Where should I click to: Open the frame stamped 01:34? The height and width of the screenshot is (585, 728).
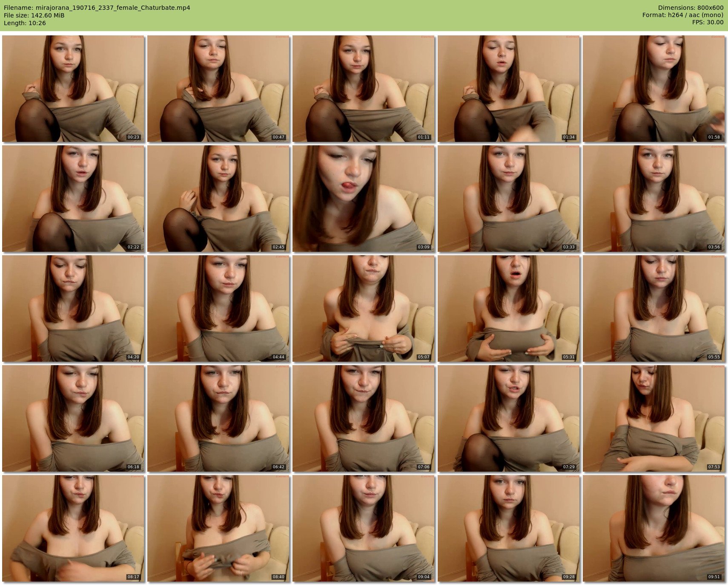pos(509,89)
